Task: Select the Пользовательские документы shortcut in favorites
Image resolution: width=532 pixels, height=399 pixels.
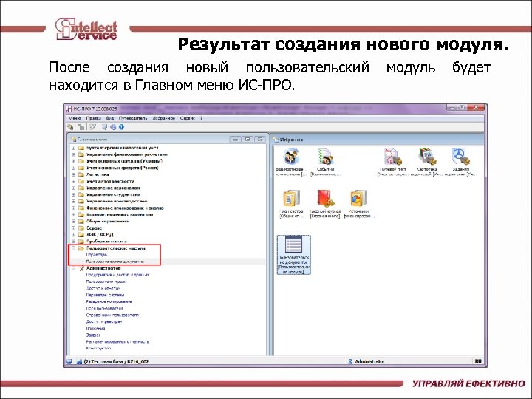Action: pos(294,255)
